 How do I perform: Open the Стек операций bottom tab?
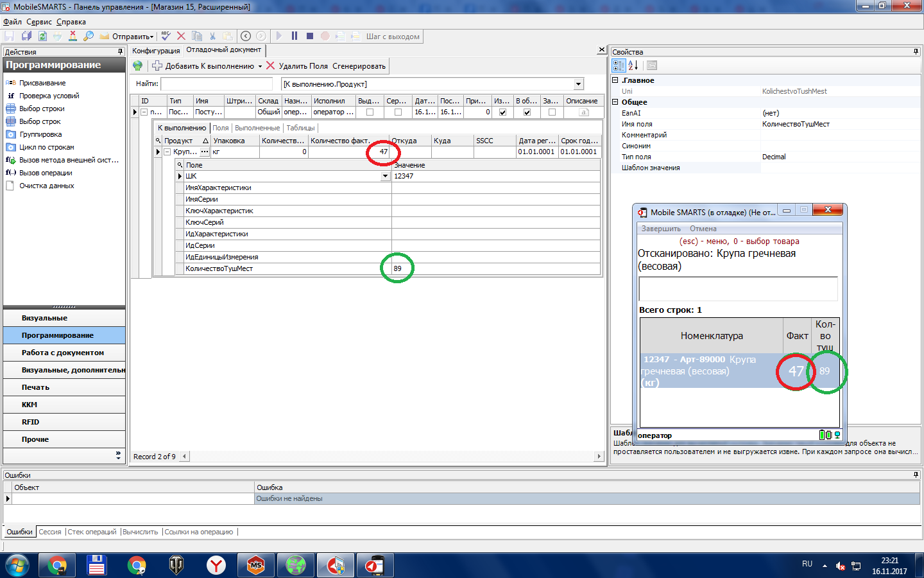pyautogui.click(x=92, y=532)
